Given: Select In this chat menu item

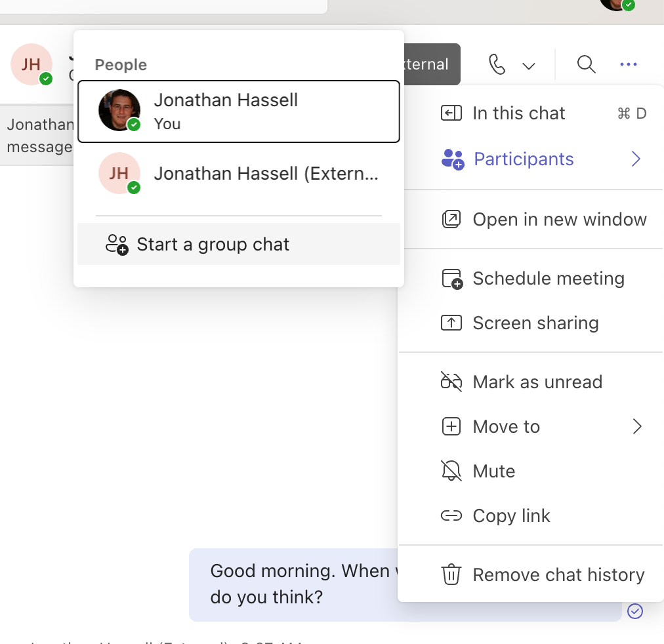Looking at the screenshot, I should pos(532,113).
